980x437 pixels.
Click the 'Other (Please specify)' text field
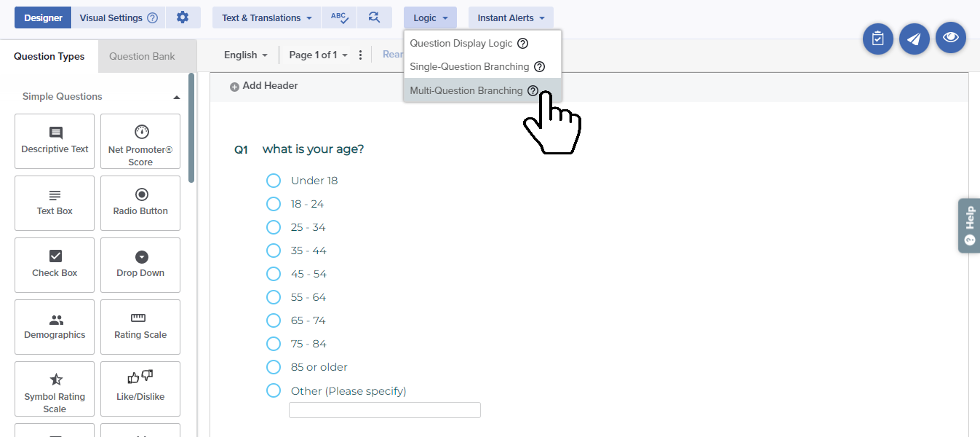click(384, 410)
